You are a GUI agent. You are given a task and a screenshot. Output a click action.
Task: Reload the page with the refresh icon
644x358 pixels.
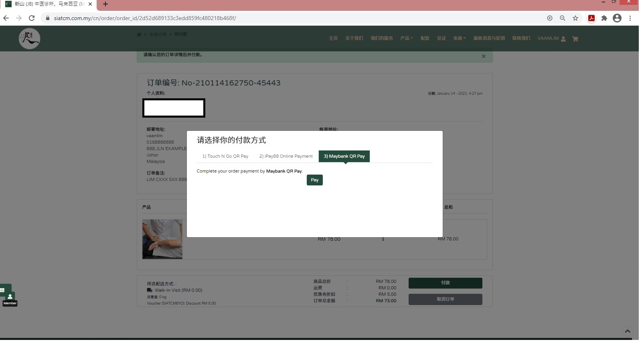(x=32, y=18)
